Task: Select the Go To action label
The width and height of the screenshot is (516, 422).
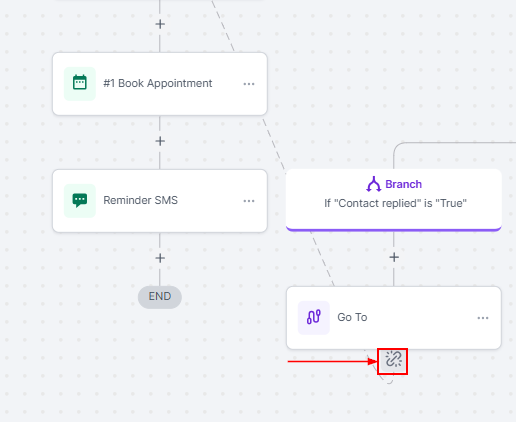Action: click(x=352, y=317)
